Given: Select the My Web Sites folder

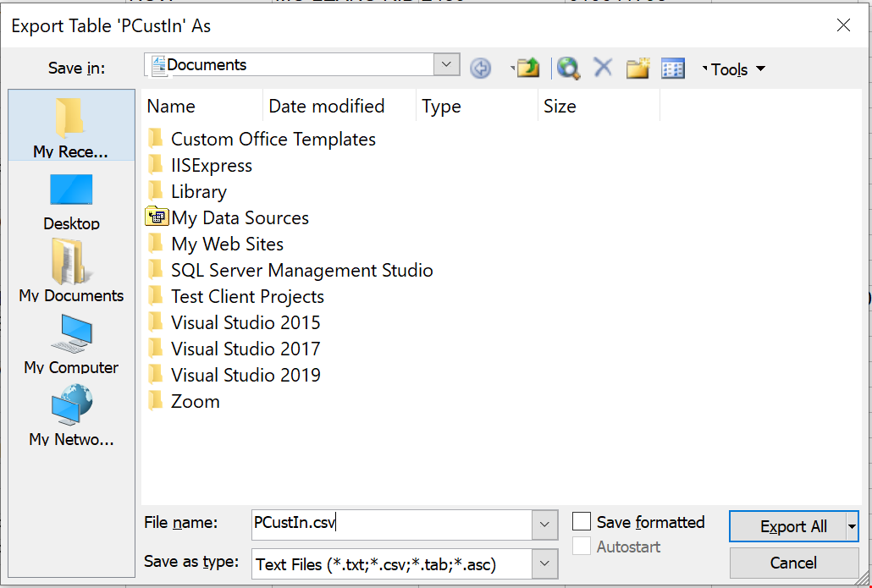Looking at the screenshot, I should (x=216, y=244).
